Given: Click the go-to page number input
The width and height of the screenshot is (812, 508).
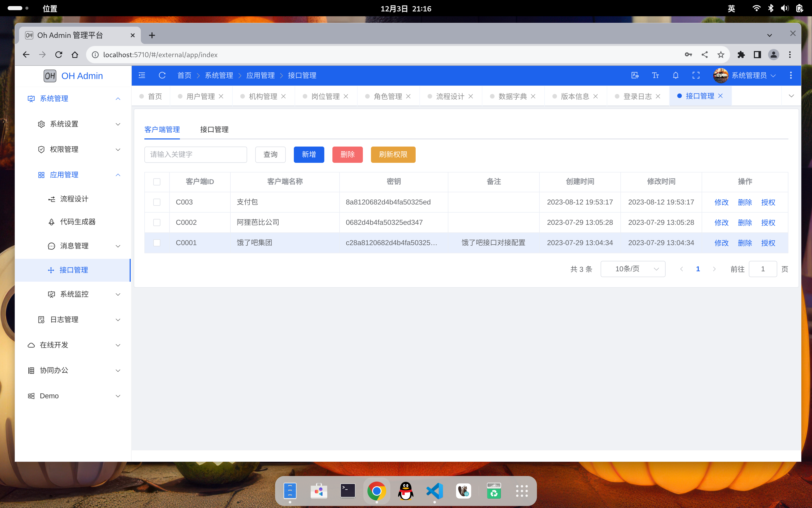Looking at the screenshot, I should click(763, 269).
